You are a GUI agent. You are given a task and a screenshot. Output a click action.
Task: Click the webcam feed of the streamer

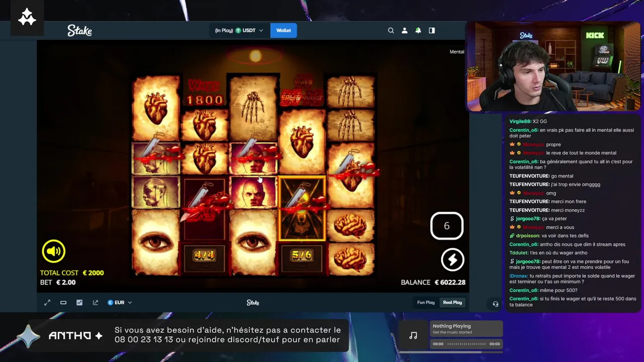(553, 67)
